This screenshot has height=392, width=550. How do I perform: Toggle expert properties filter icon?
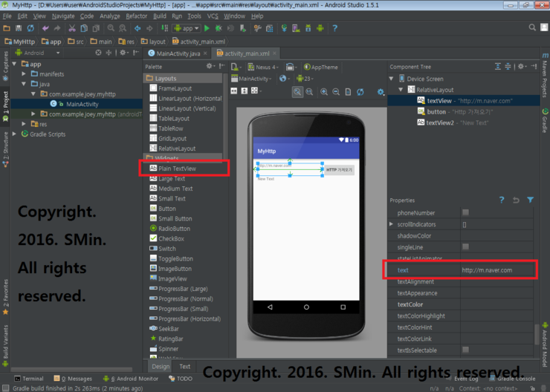tap(531, 200)
